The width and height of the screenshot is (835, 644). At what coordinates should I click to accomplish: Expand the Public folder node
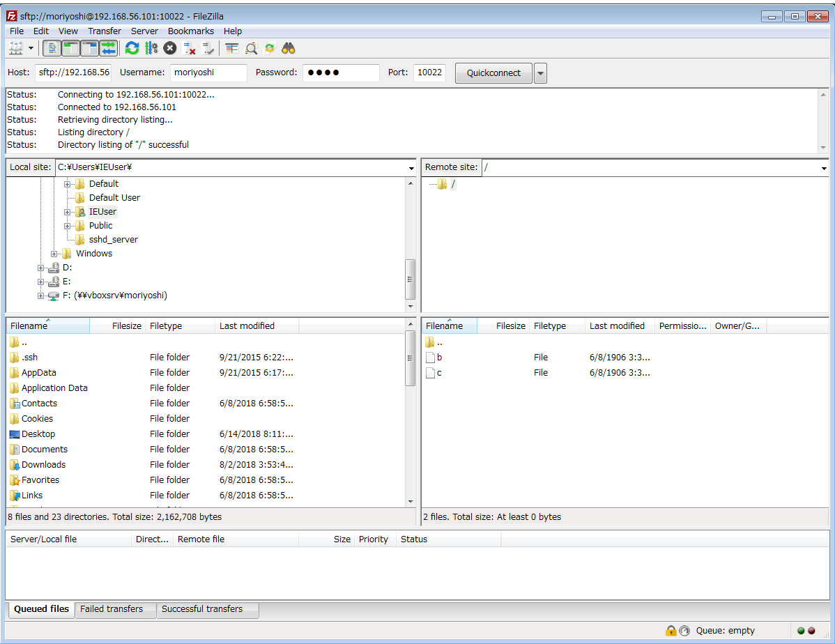67,226
